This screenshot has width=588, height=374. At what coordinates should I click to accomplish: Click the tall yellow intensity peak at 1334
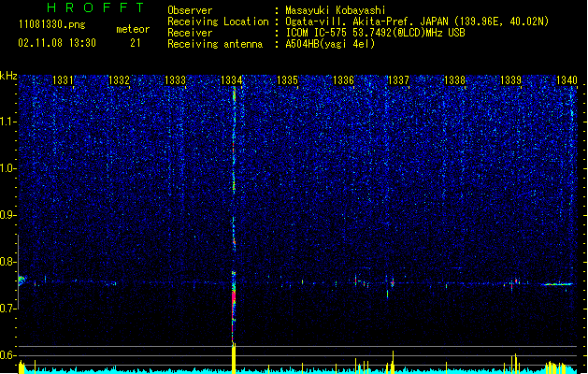click(x=234, y=358)
